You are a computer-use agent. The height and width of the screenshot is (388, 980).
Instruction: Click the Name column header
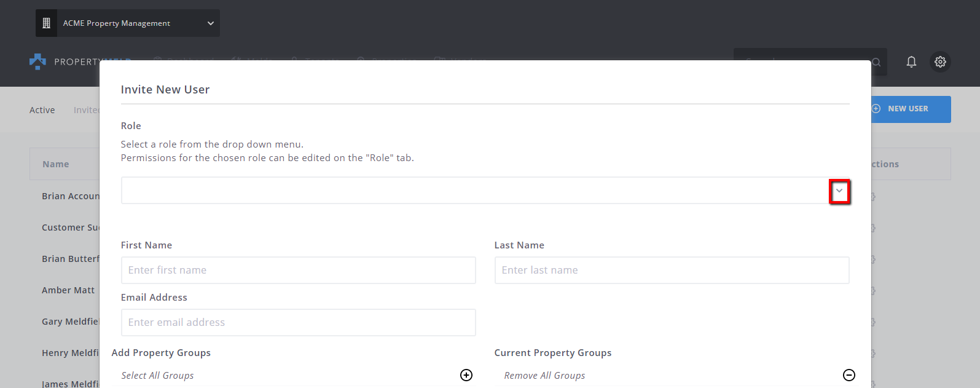click(56, 164)
